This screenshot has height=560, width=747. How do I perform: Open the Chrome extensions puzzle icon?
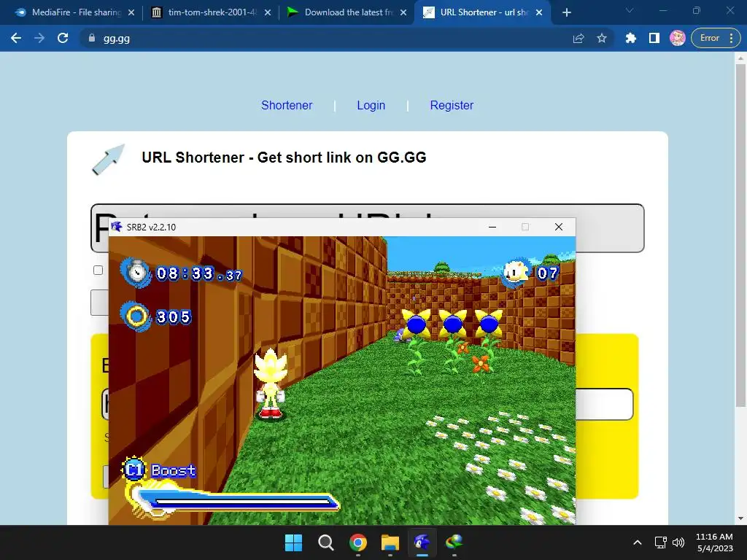click(x=631, y=38)
